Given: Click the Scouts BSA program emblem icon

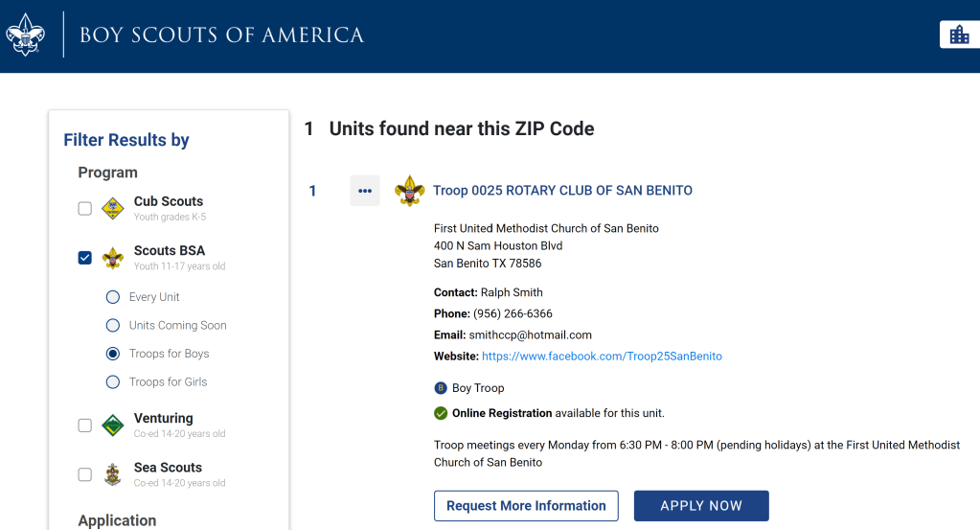Looking at the screenshot, I should coord(113,258).
